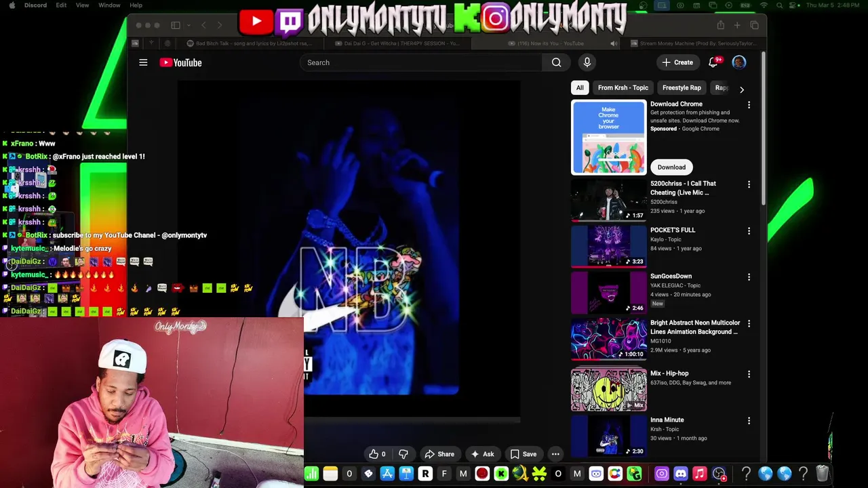Click the Download button in Chrome ad
The width and height of the screenshot is (868, 488).
tap(671, 167)
